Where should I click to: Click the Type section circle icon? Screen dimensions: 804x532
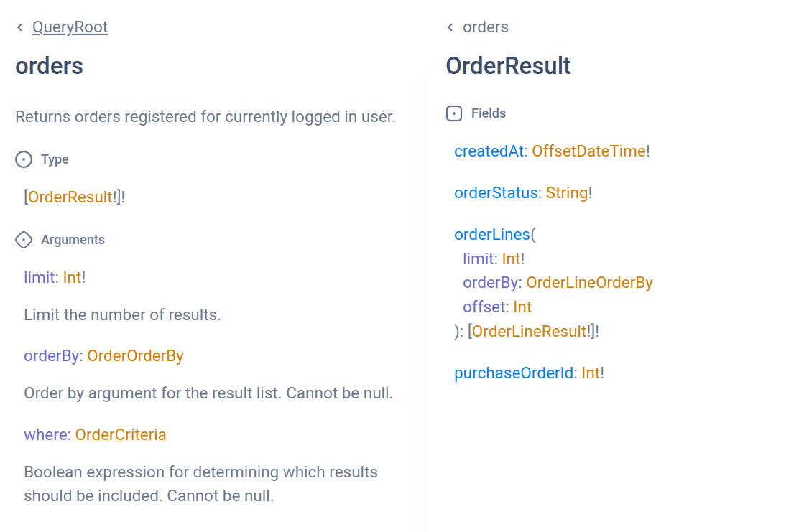(x=24, y=159)
